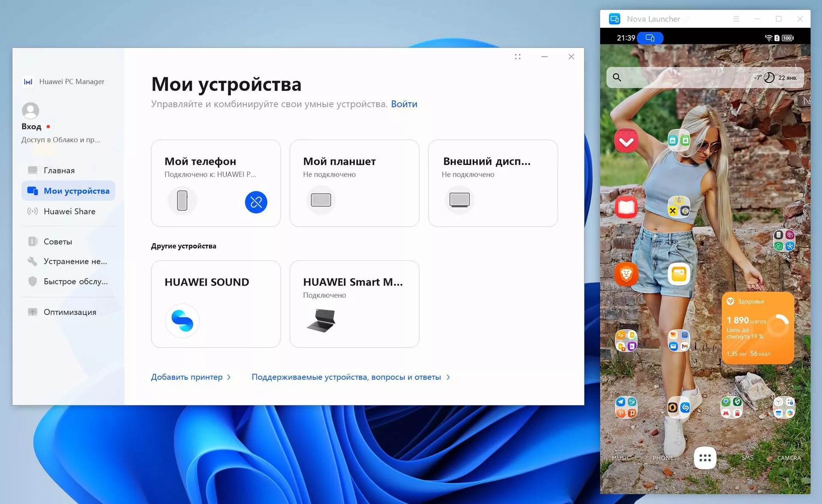Tap the phone search bar field
Screen dimensions: 822x504
(705, 77)
